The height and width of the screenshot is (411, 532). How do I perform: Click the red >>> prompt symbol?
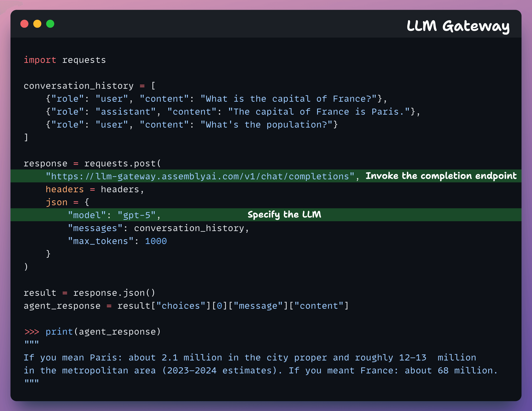click(32, 332)
